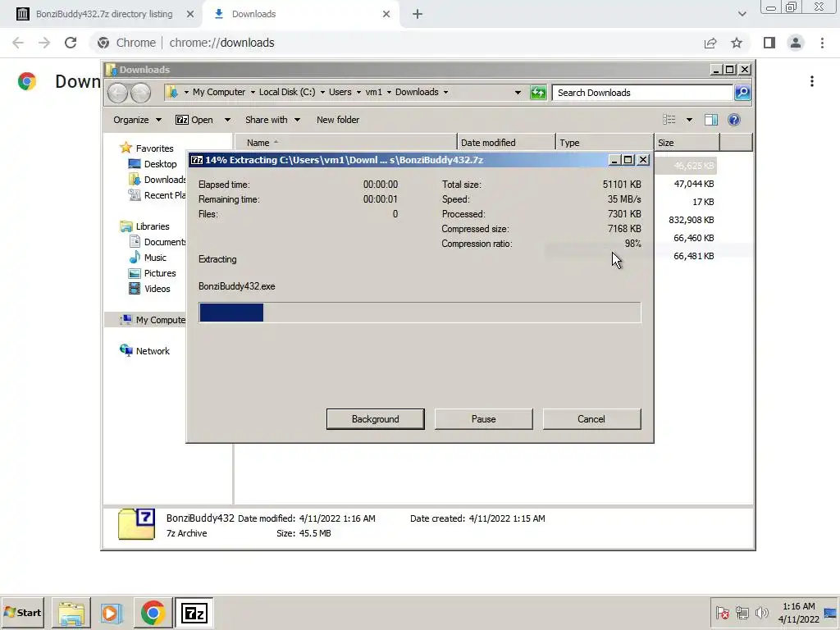
Task: Click Chrome share this page icon
Action: point(710,43)
